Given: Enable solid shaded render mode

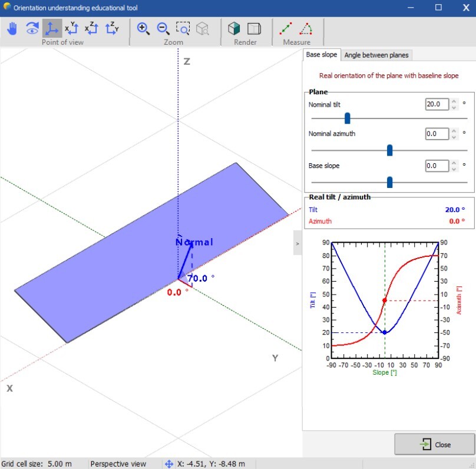Looking at the screenshot, I should [234, 28].
